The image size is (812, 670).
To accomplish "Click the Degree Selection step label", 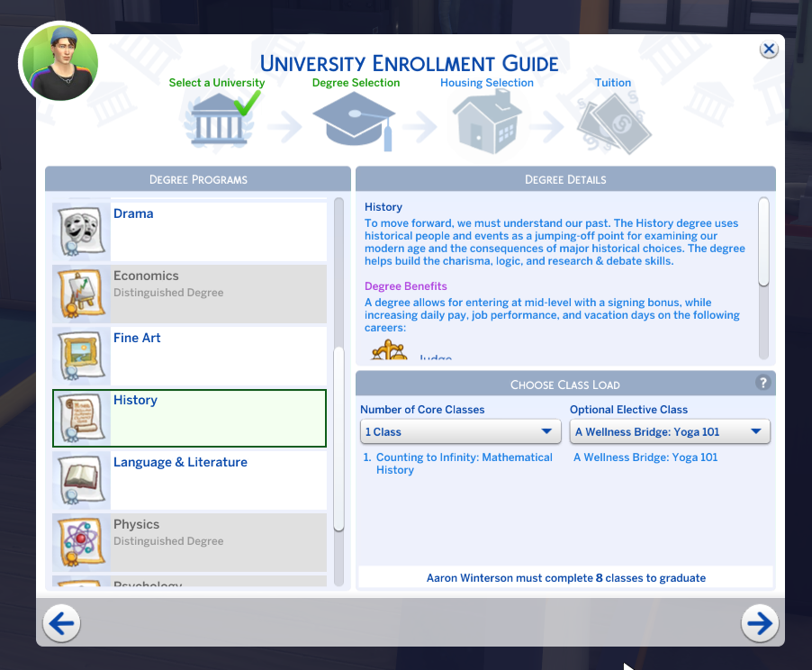I will (356, 83).
